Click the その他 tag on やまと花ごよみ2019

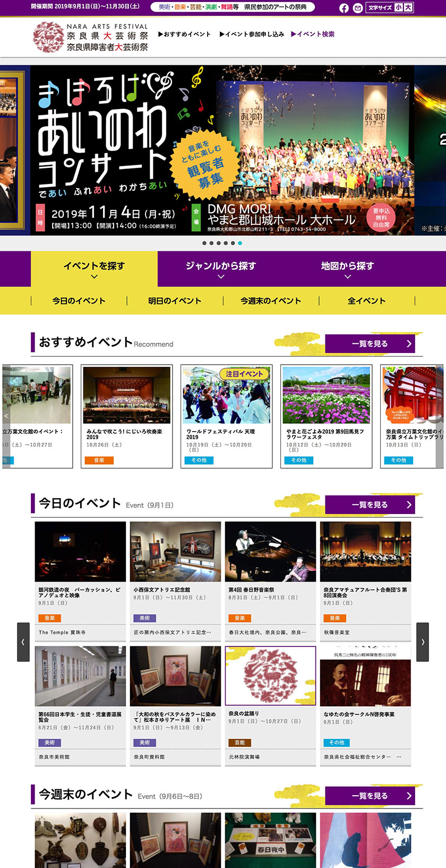299,460
